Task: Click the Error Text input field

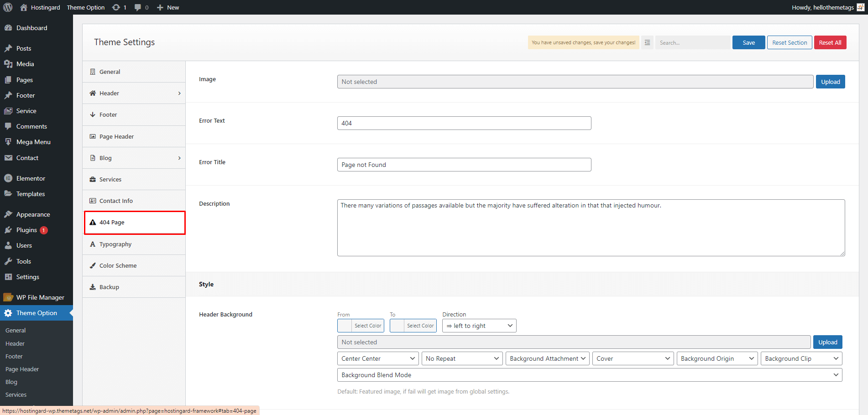Action: (464, 123)
